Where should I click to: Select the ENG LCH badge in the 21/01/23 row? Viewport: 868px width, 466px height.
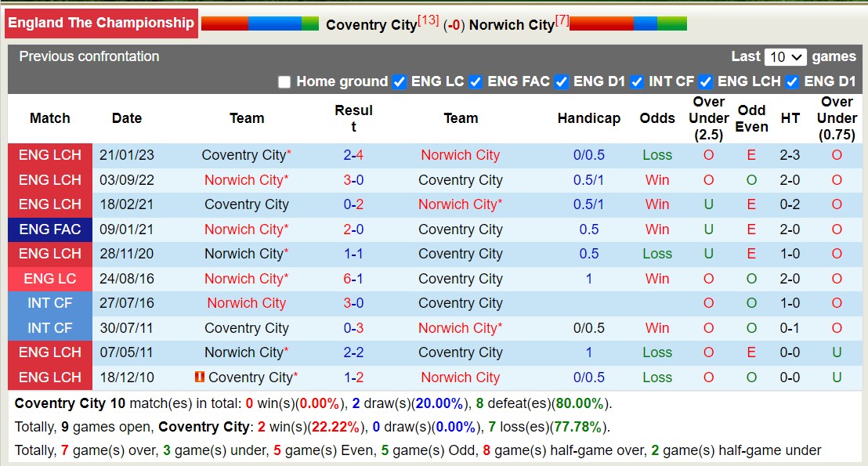pos(49,155)
